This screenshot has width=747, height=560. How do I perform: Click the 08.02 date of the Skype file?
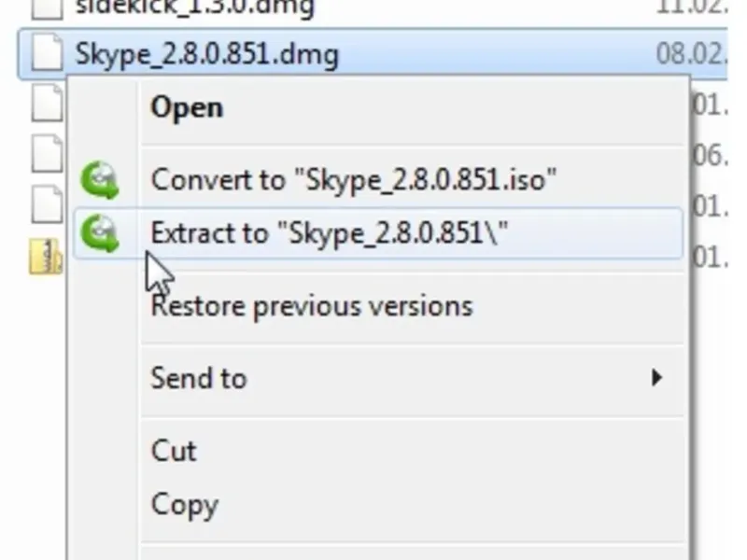pos(691,54)
